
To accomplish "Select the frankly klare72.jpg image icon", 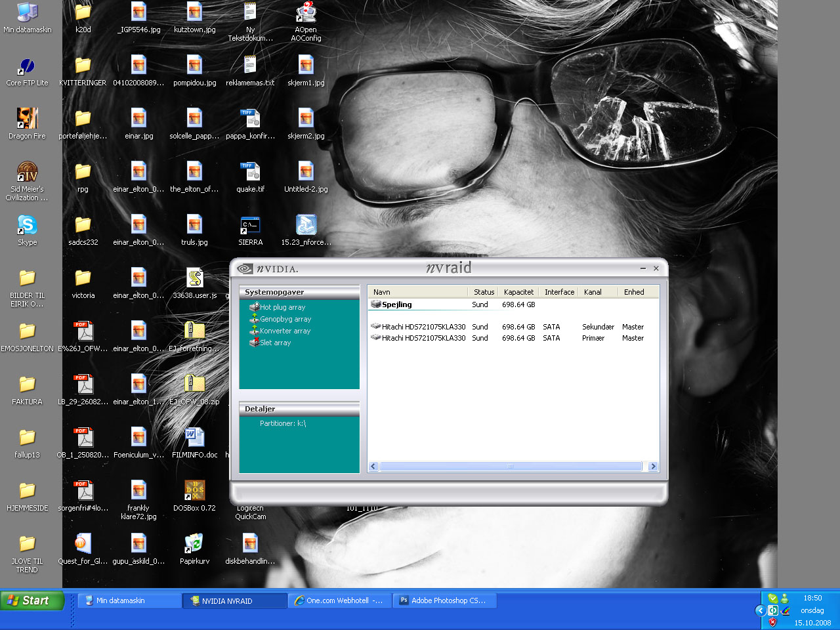I will point(138,501).
